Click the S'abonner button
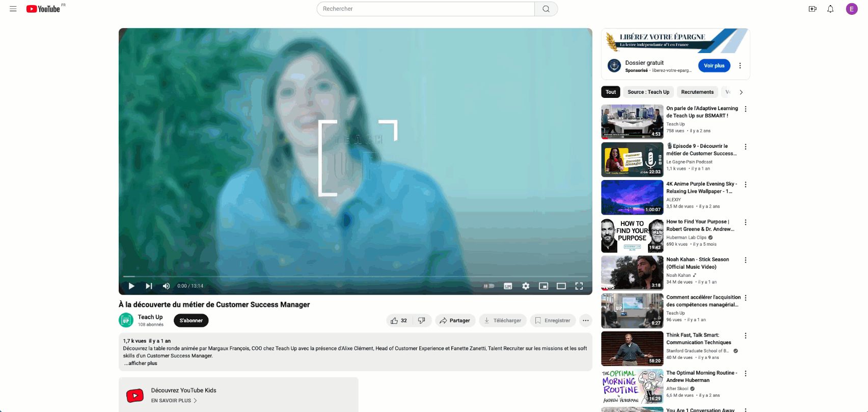868x412 pixels. (191, 321)
